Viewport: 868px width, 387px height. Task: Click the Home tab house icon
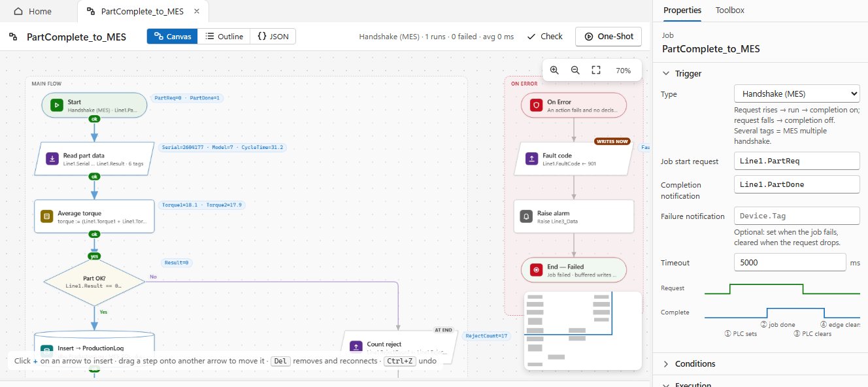[18, 12]
